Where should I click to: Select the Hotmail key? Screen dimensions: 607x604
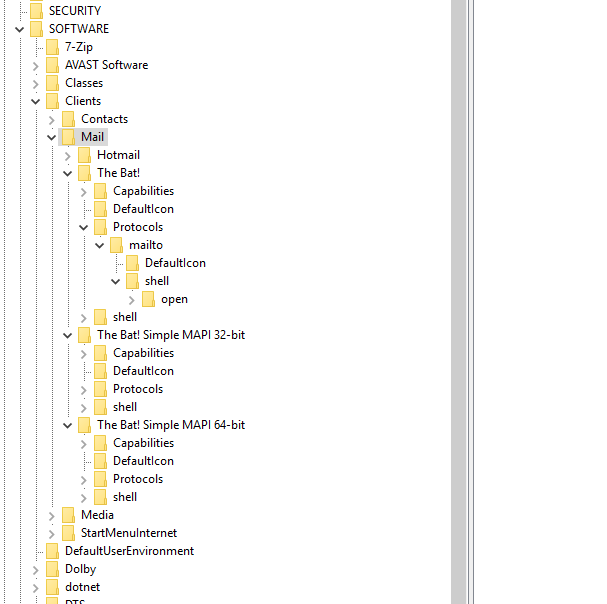(x=118, y=155)
